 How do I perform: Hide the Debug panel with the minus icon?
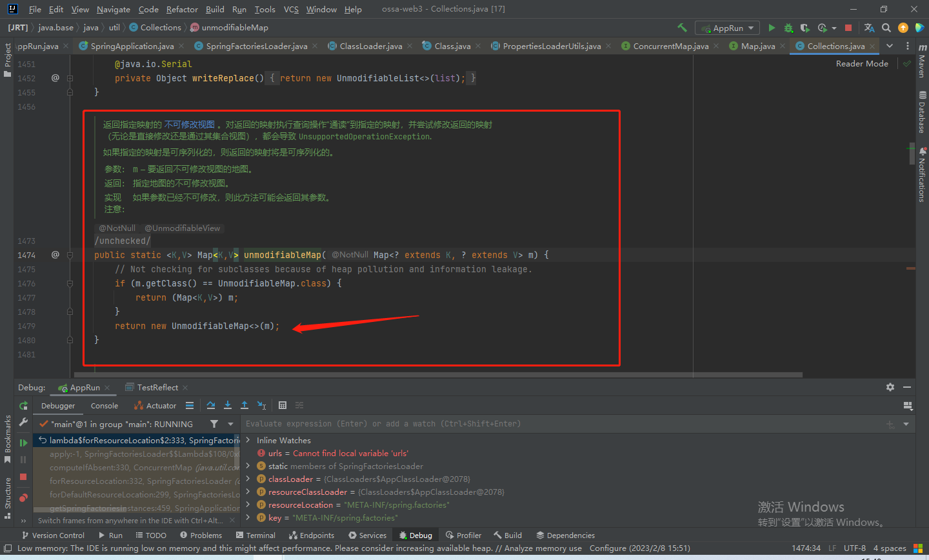[x=907, y=387]
